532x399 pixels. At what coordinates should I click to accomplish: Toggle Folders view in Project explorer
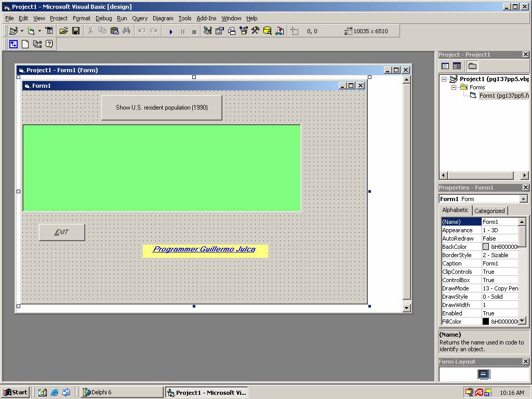tap(472, 66)
